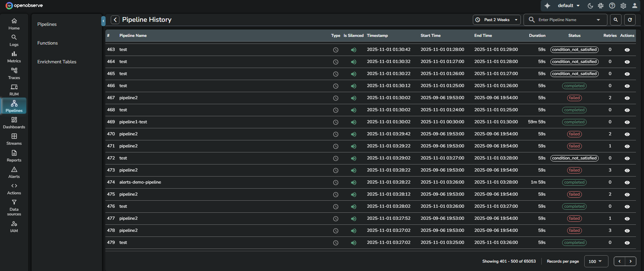644x271 pixels.
Task: Open the Pipelines tab in side panel
Action: (47, 24)
